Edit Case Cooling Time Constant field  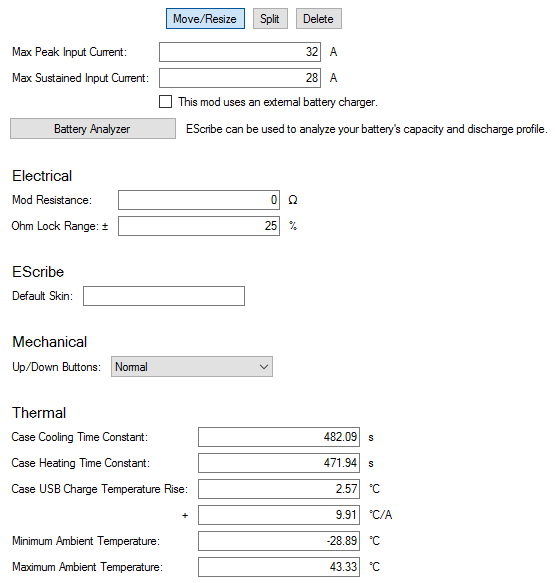(x=279, y=437)
